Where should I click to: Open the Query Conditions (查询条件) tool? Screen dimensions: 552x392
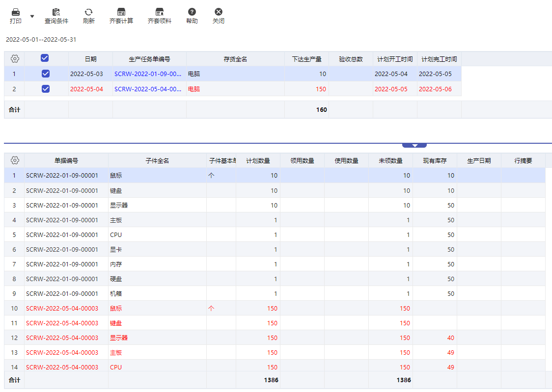coord(56,16)
